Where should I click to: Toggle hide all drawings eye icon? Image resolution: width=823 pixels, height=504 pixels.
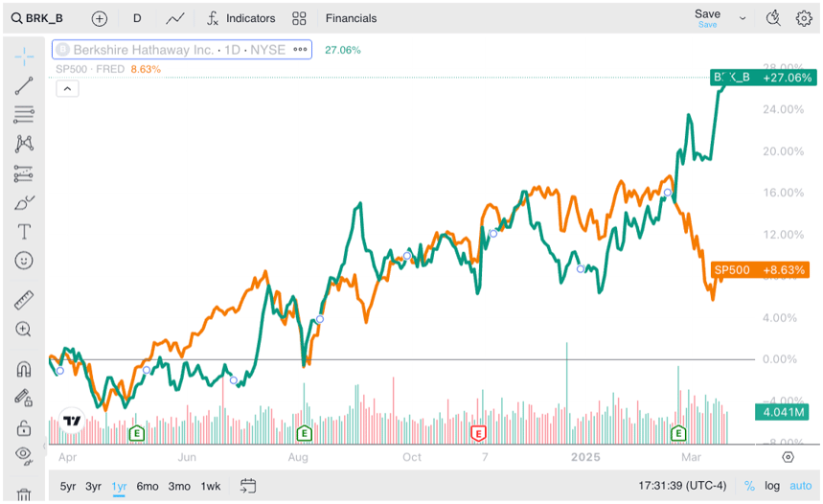(24, 454)
